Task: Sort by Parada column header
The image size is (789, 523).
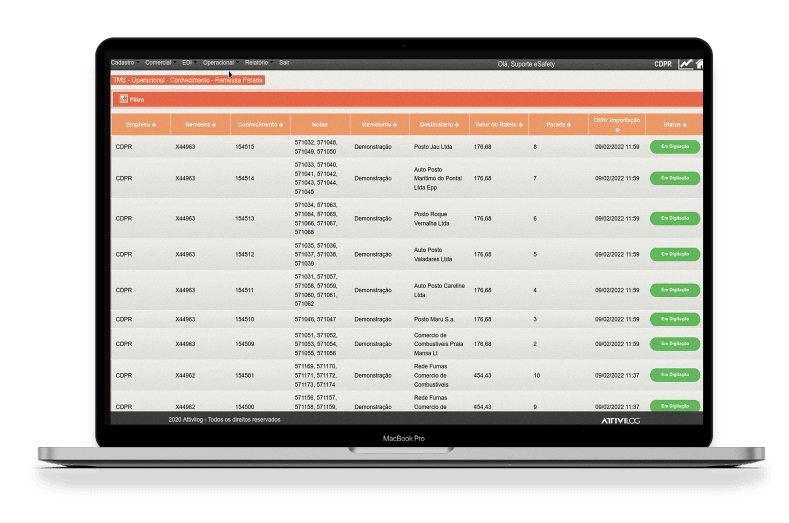Action: [558, 125]
